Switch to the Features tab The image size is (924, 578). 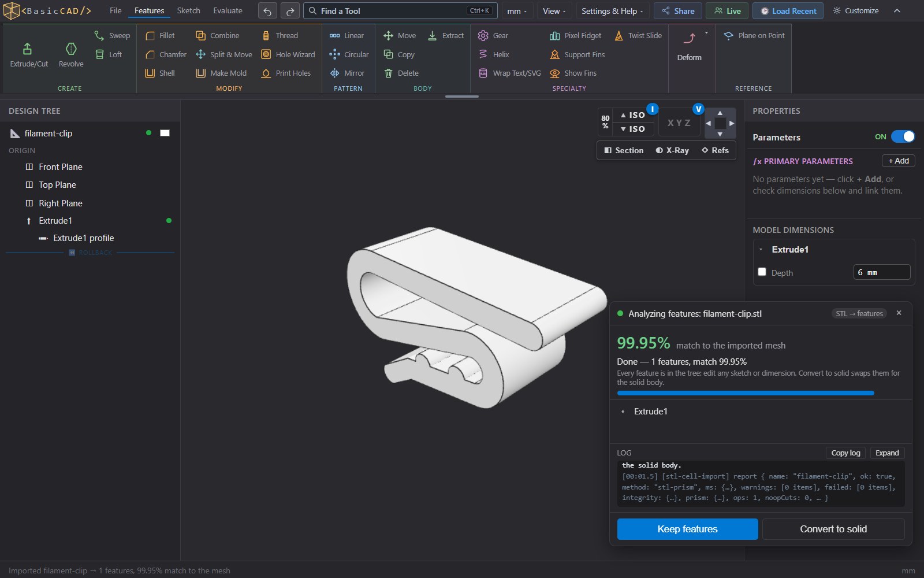(x=149, y=11)
